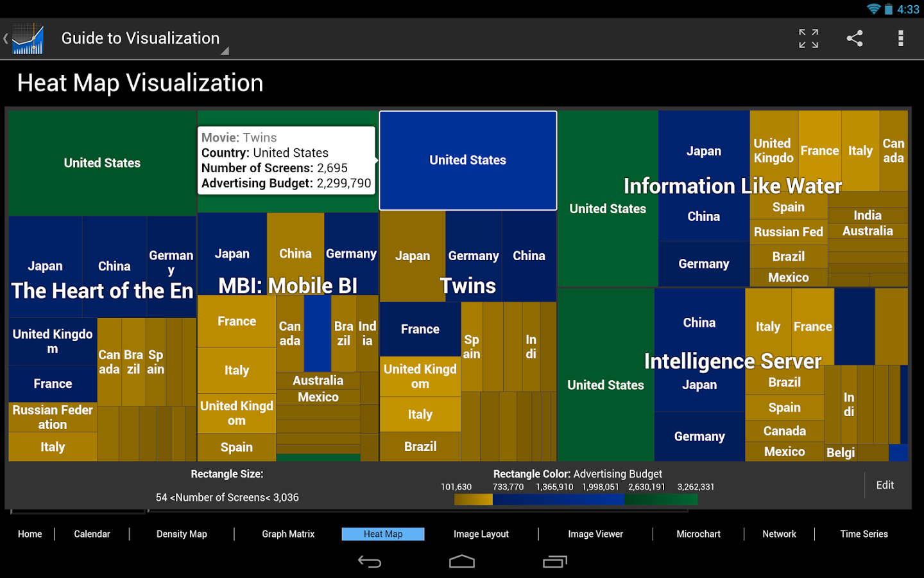Switch to the Microchart tab
The image size is (924, 578).
(x=699, y=534)
